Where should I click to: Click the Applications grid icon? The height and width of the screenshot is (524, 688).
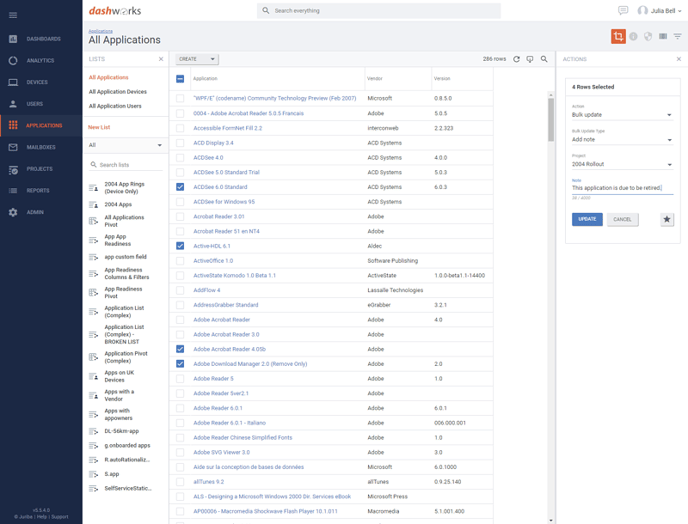13,125
